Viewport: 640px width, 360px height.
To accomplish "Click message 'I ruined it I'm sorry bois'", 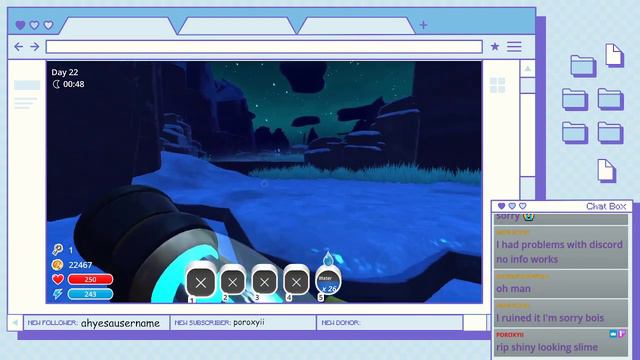I will (x=550, y=318).
